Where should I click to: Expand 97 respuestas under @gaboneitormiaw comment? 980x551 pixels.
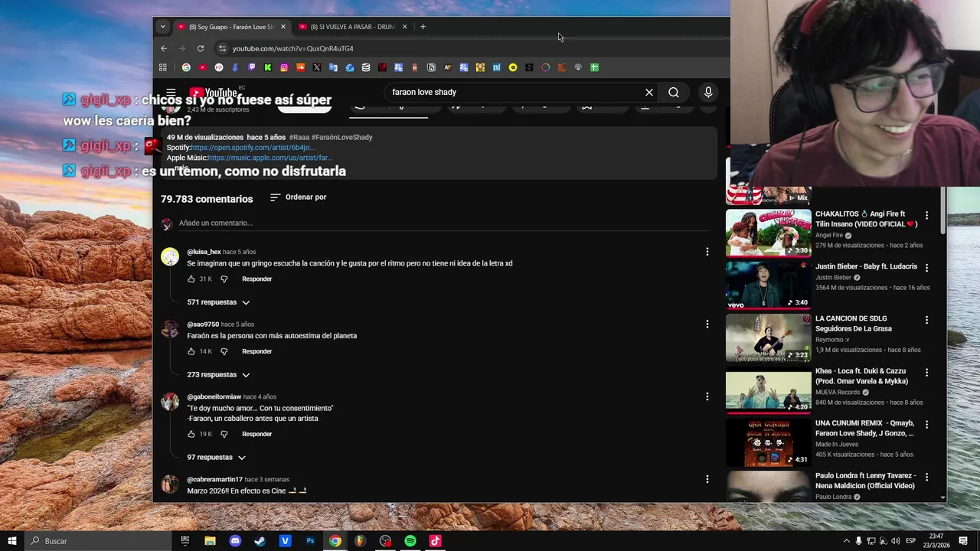[x=217, y=458]
